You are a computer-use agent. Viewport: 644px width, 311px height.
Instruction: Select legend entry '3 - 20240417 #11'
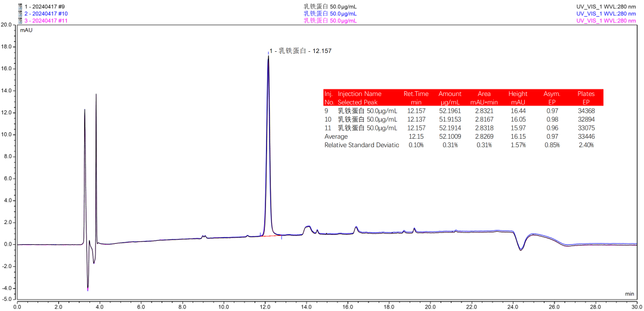(45, 20)
